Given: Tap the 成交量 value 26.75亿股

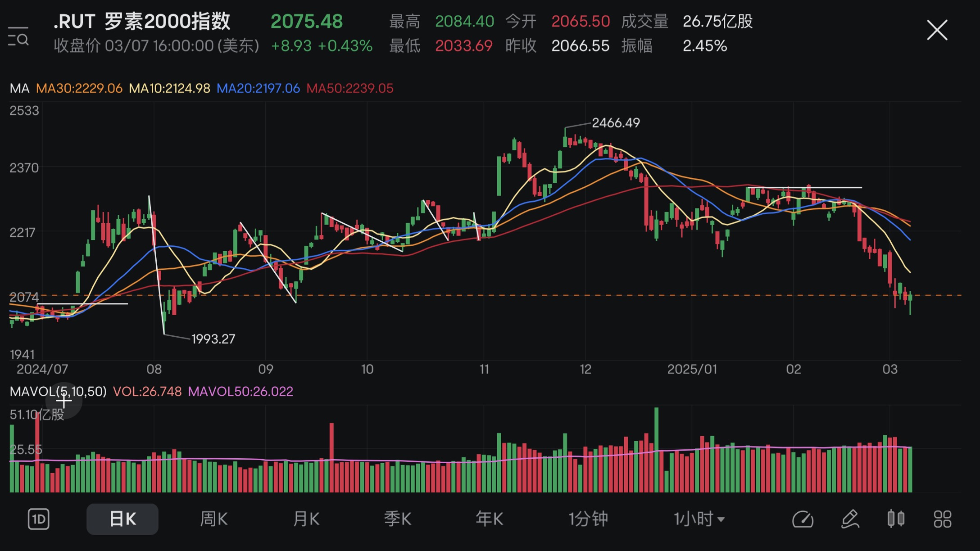Looking at the screenshot, I should (x=717, y=21).
